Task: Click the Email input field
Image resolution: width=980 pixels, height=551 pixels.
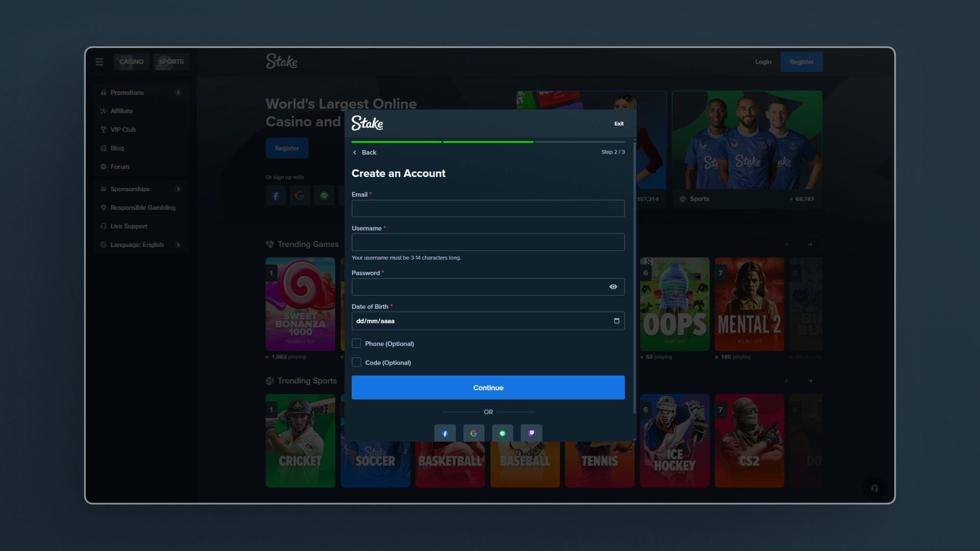Action: click(488, 208)
